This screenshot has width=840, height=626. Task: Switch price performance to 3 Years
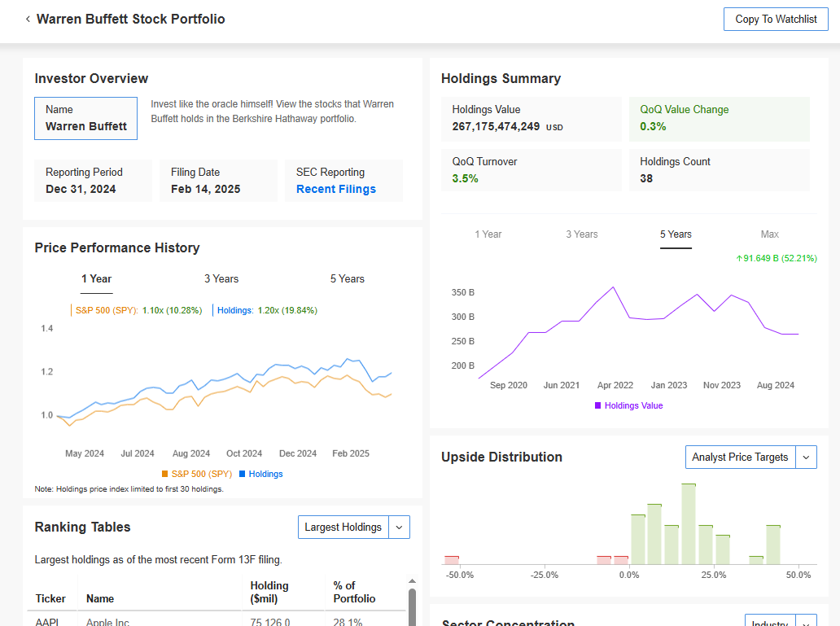221,278
